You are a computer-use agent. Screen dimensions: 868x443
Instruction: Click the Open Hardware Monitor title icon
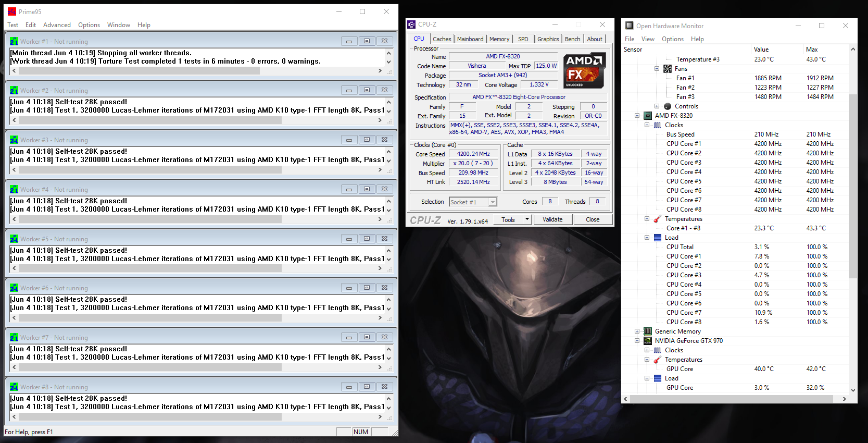coord(630,26)
